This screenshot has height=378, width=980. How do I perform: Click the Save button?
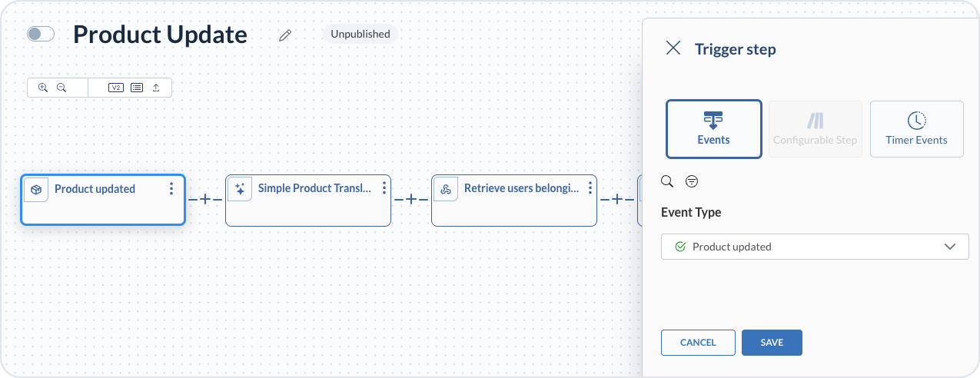772,343
